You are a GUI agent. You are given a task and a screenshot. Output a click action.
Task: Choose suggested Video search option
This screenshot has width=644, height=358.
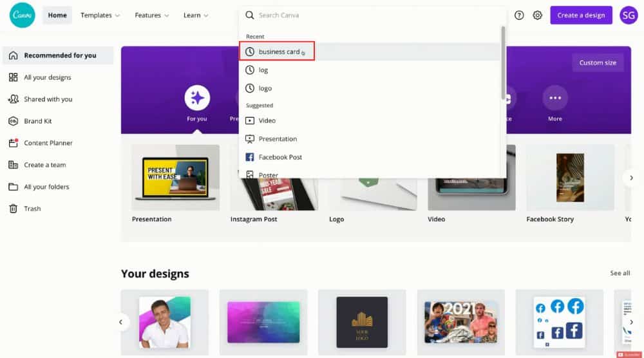(370, 120)
